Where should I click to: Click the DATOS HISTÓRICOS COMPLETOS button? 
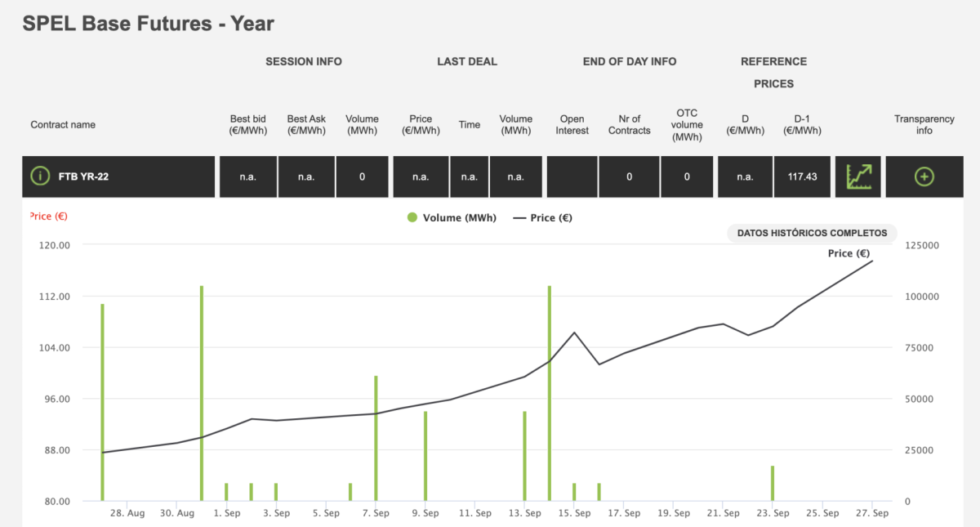(811, 233)
